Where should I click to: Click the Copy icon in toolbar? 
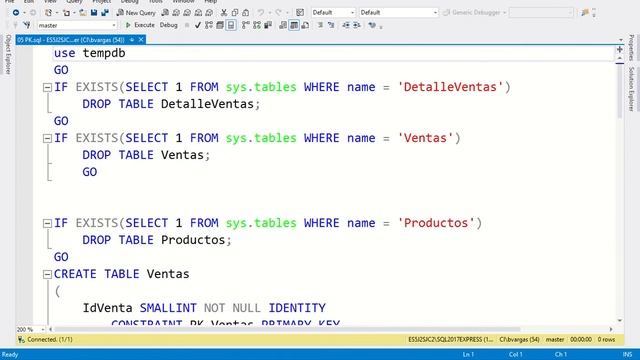tap(235, 13)
